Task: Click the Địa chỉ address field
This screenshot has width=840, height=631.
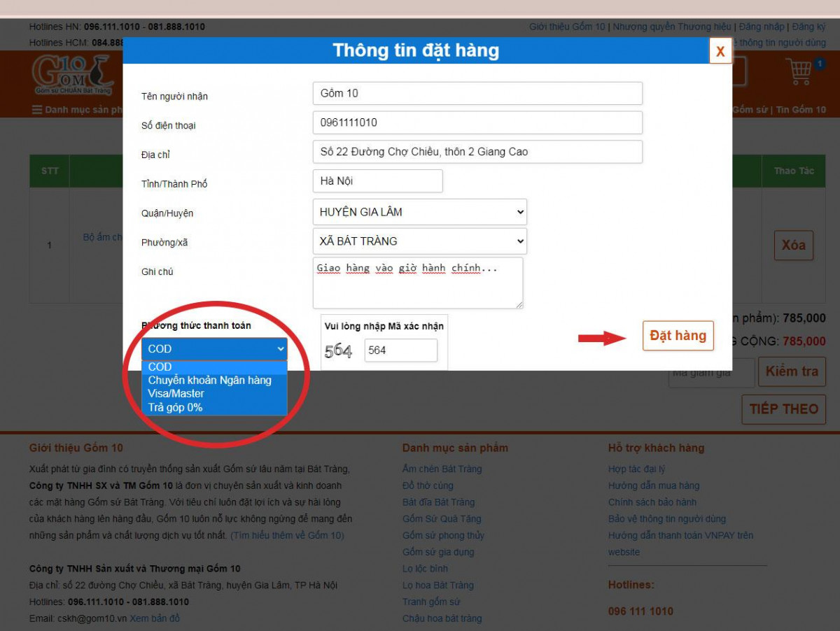Action: pyautogui.click(x=477, y=152)
